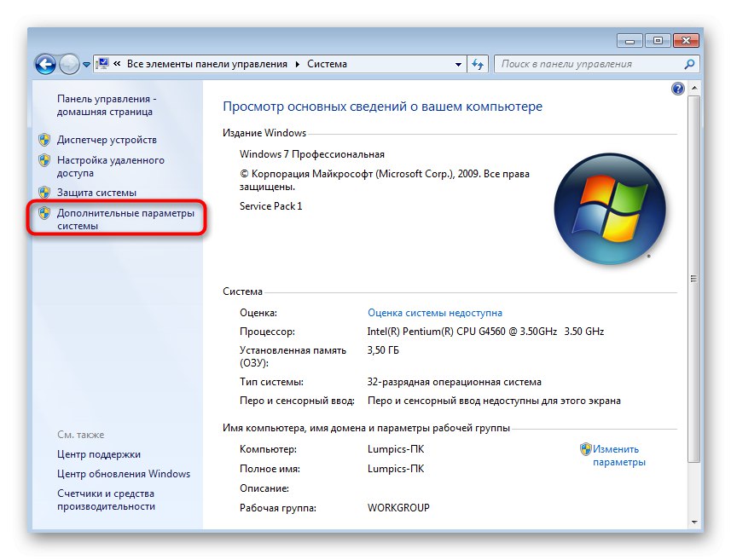Click shield icon next to 'Изменить параметры'
Screen dimensions: 731x560
[x=585, y=449]
